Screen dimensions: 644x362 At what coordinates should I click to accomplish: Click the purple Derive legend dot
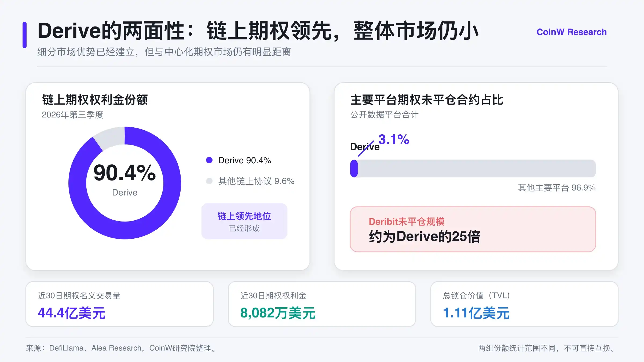(x=209, y=160)
